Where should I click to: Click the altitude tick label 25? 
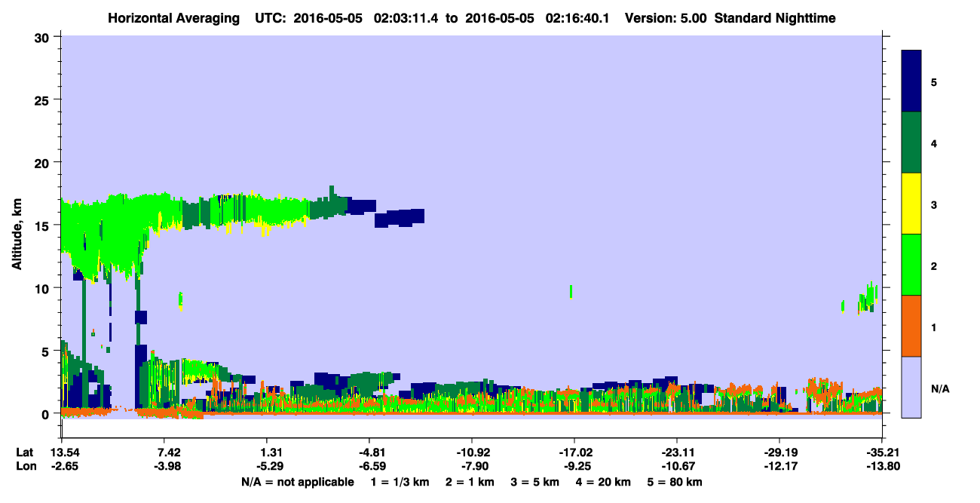[44, 100]
